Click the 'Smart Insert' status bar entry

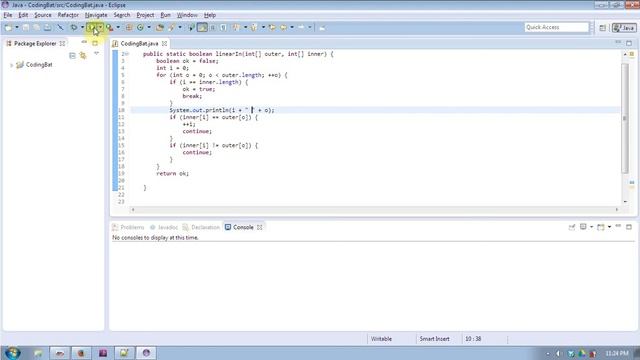pos(434,339)
